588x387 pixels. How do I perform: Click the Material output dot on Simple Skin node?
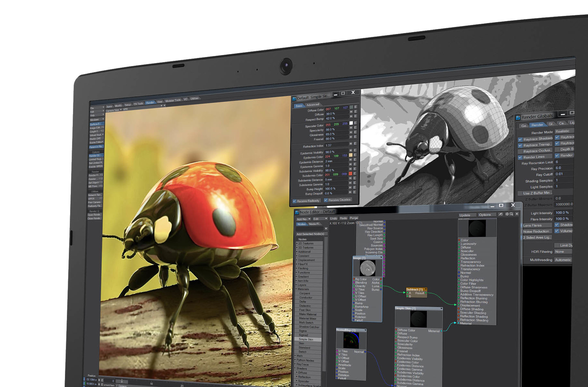click(x=441, y=331)
